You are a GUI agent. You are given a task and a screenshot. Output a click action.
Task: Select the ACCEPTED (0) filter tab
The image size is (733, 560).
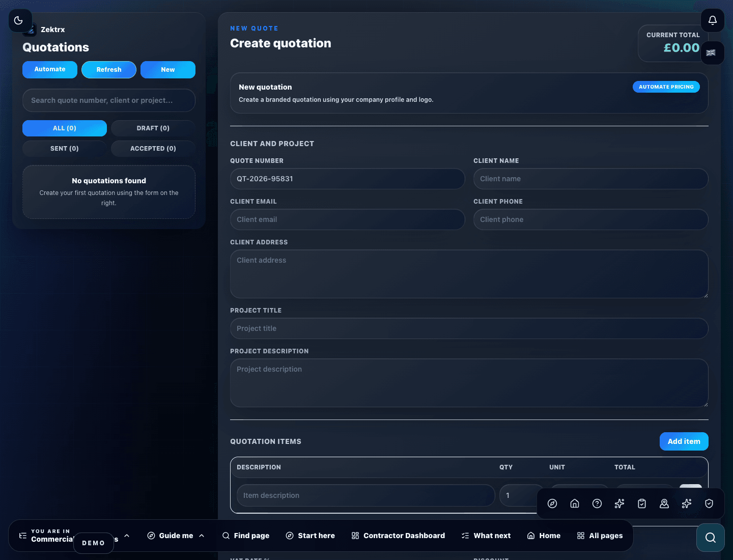coord(153,149)
